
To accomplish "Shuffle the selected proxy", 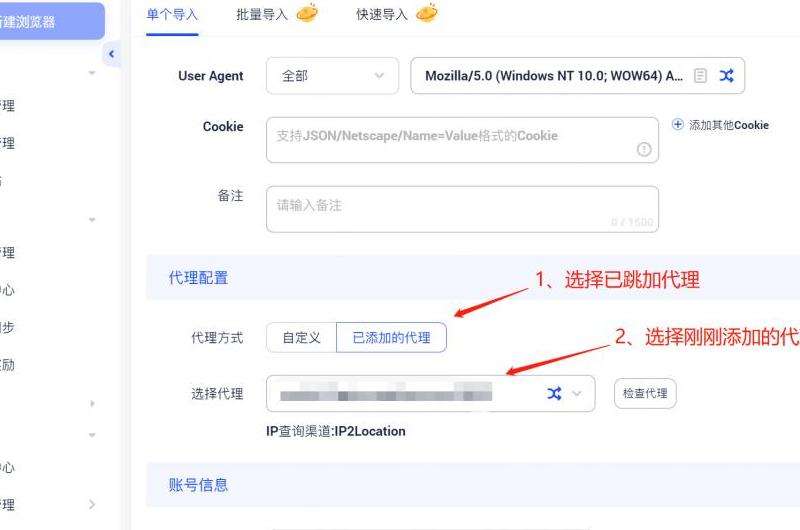I will click(555, 393).
